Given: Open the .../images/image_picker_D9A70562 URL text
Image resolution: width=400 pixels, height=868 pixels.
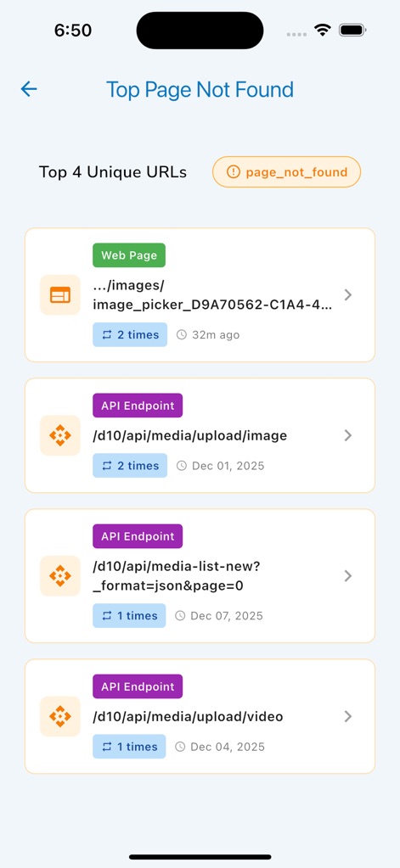Looking at the screenshot, I should point(212,295).
